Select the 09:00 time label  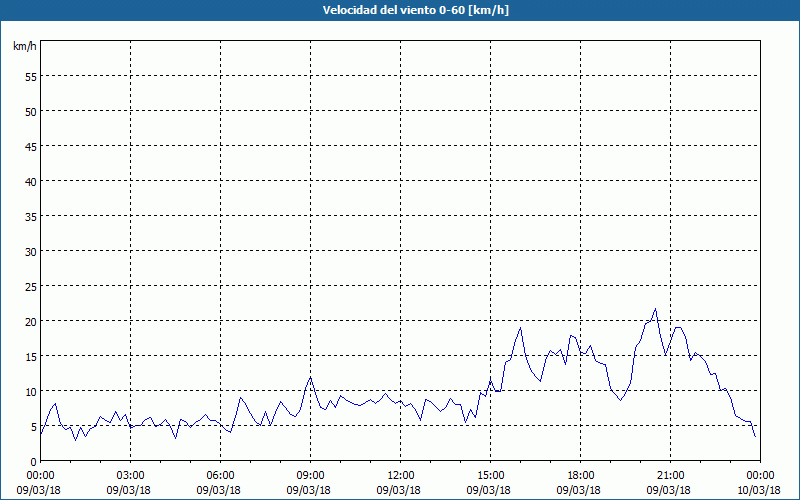tap(310, 475)
